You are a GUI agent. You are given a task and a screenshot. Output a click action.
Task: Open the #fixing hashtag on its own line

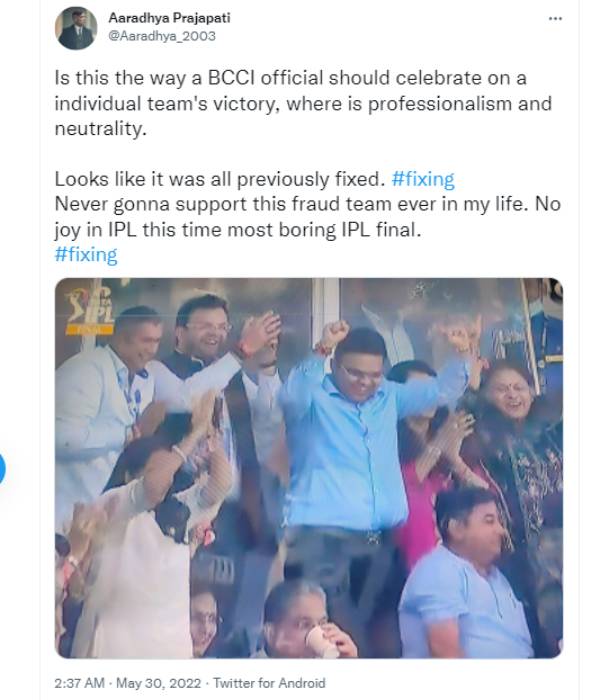[x=86, y=255]
